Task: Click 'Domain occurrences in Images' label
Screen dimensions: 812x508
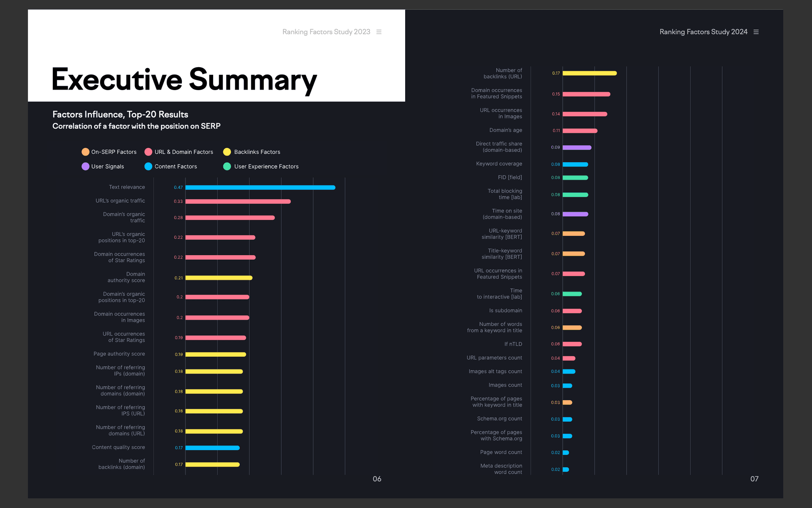Action: coord(119,317)
